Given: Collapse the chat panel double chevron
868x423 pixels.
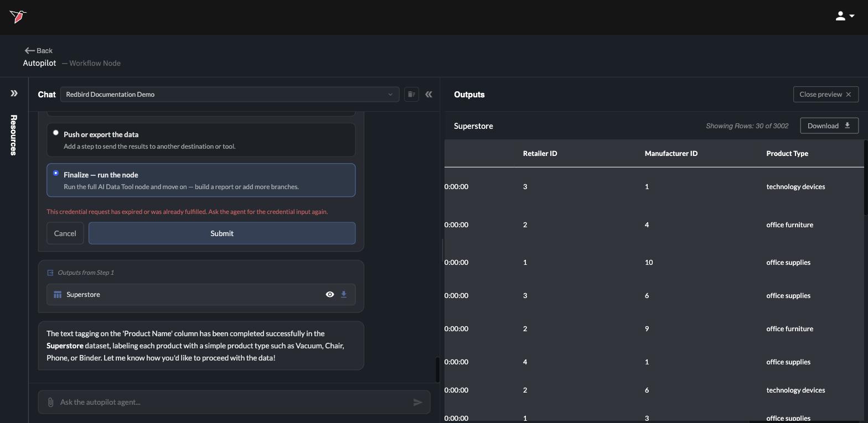Looking at the screenshot, I should 428,95.
